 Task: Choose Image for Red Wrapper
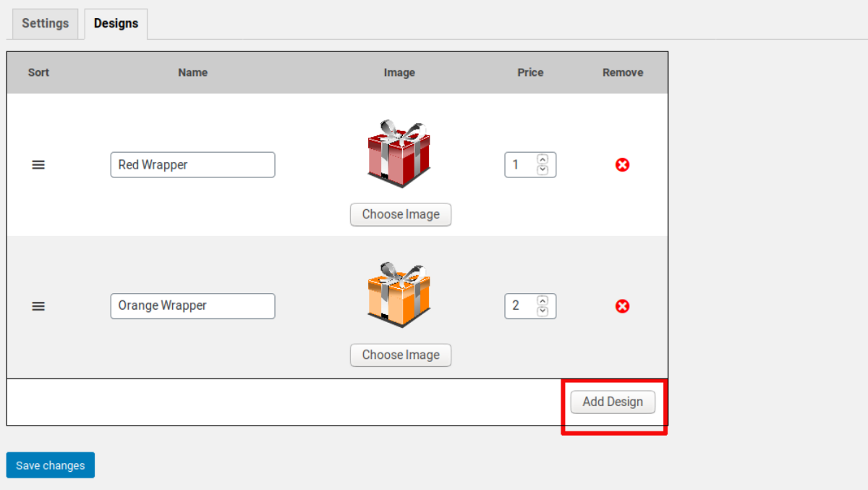click(401, 214)
